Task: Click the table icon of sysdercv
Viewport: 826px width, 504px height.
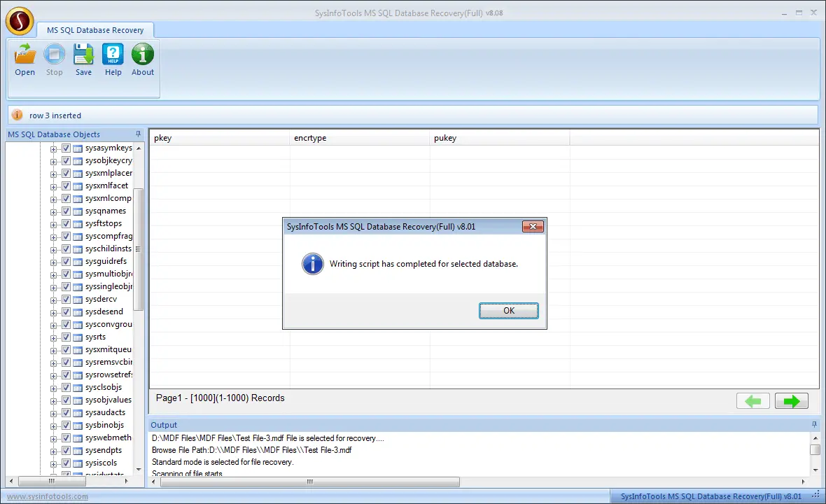Action: tap(78, 300)
